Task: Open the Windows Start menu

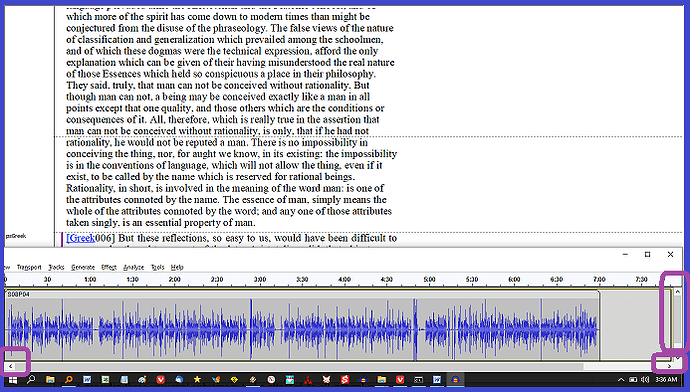Action: click(13, 379)
